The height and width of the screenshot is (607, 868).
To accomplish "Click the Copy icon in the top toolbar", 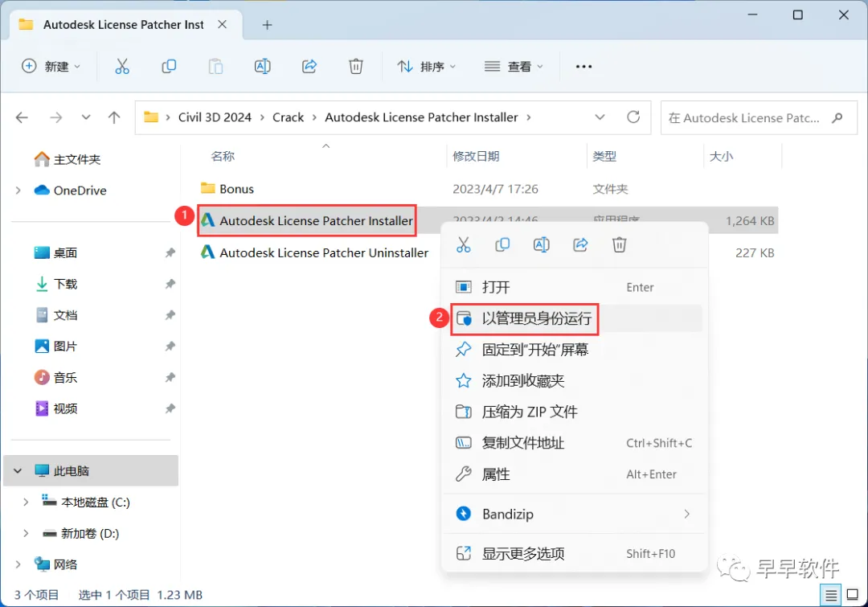I will pos(169,67).
